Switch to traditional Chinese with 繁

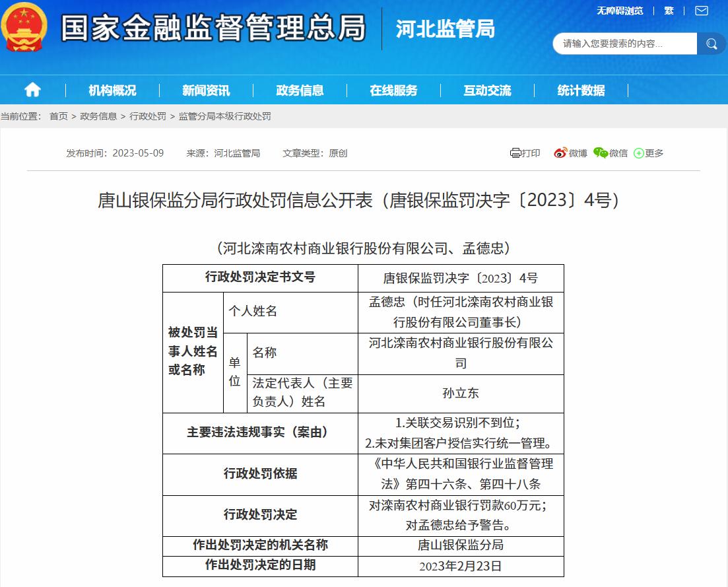click(669, 11)
